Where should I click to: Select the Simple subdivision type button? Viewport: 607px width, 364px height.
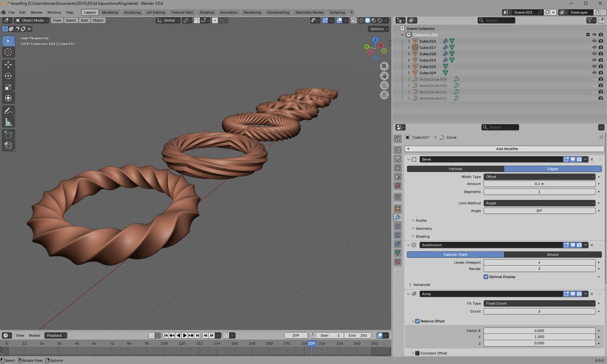[552, 254]
